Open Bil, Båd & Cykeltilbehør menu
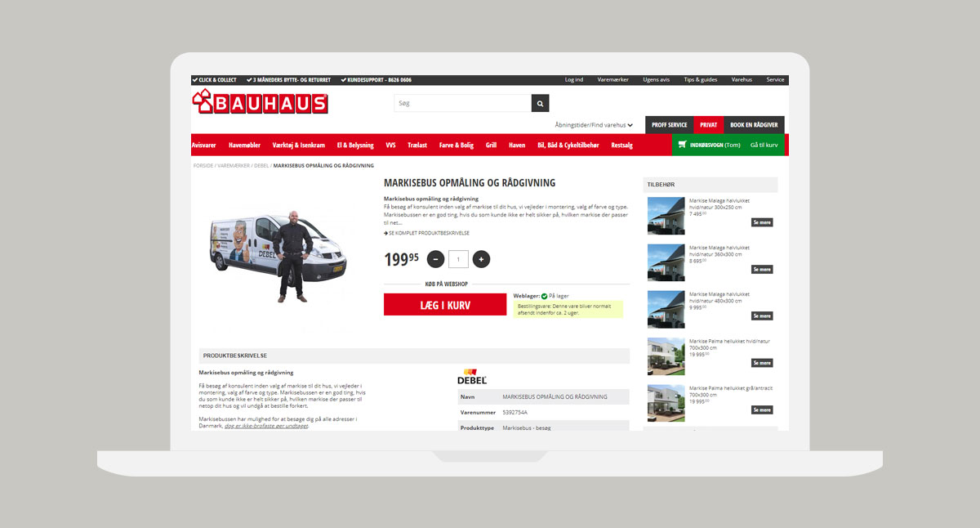980x528 pixels. point(568,145)
